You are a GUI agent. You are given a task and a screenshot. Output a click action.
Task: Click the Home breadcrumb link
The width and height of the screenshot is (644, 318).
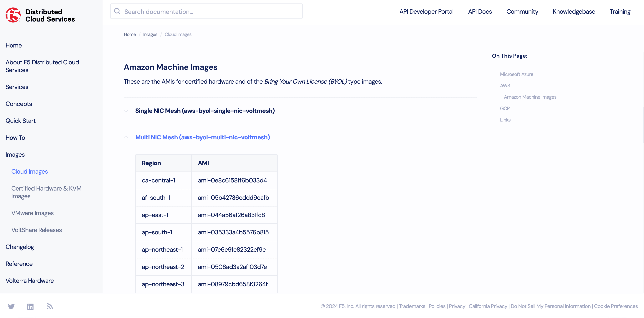(129, 34)
